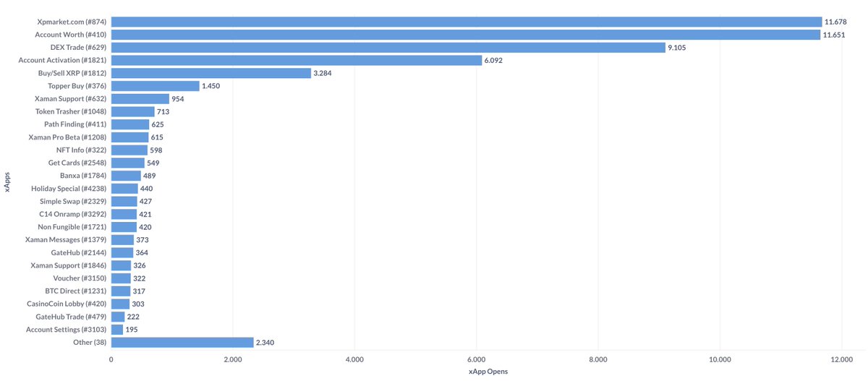
Task: Click the 'xApp Opens' axis title
Action: (488, 372)
